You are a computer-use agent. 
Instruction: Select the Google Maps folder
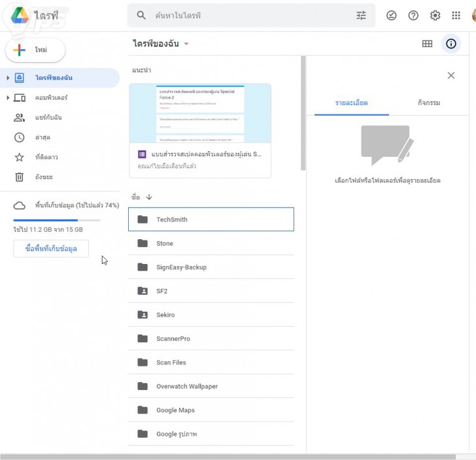[211, 410]
